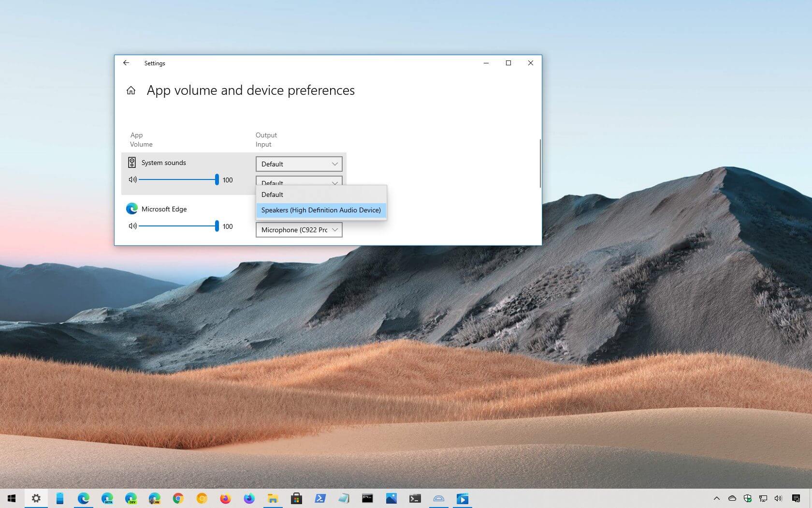Click the App volume and device preferences heading

(250, 90)
